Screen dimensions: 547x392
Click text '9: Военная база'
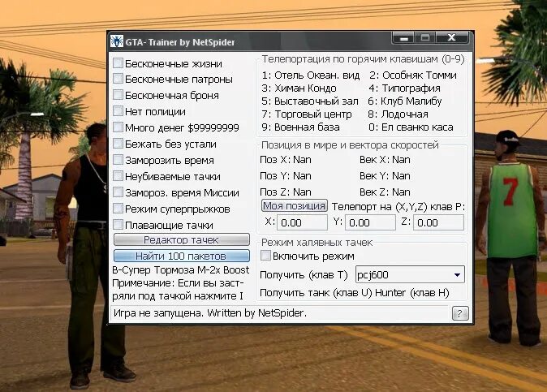301,127
